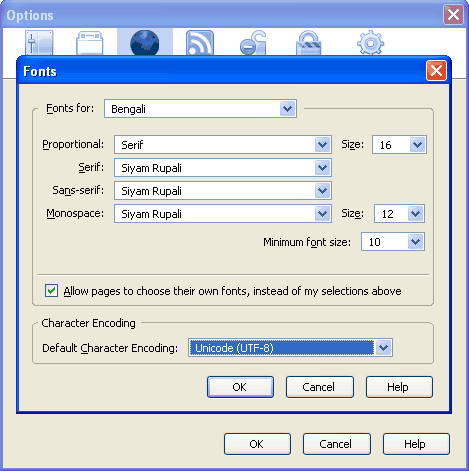Open the Proportional font type dropdown
This screenshot has height=472, width=469.
click(x=223, y=145)
